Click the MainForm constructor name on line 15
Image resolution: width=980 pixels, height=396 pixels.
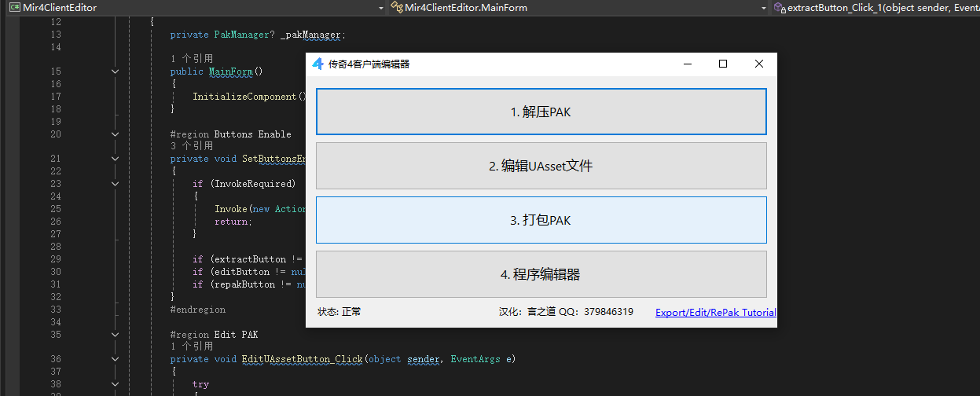[231, 71]
